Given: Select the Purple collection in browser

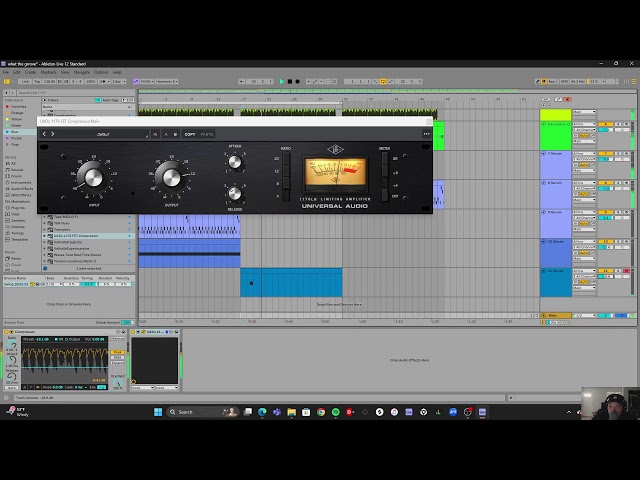Looking at the screenshot, I should 16,138.
